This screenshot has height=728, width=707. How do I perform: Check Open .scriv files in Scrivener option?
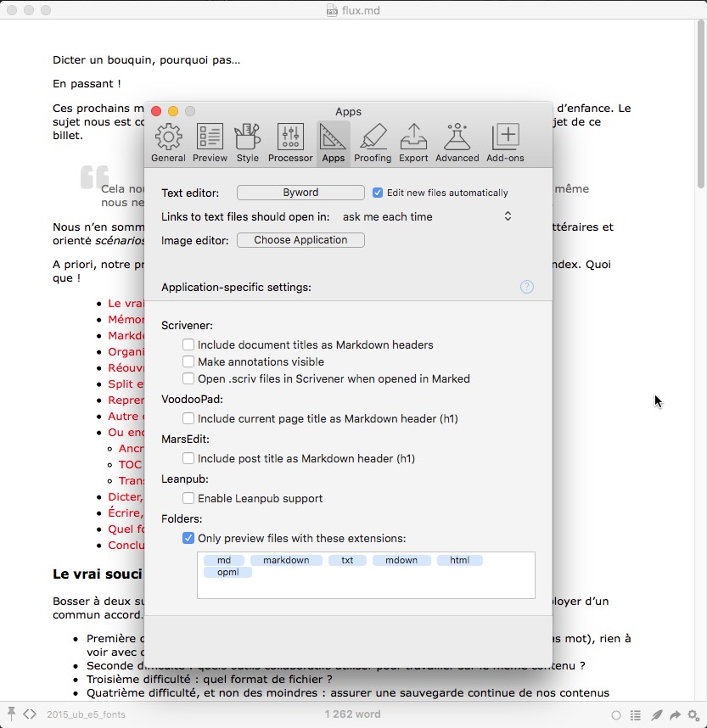coord(188,378)
